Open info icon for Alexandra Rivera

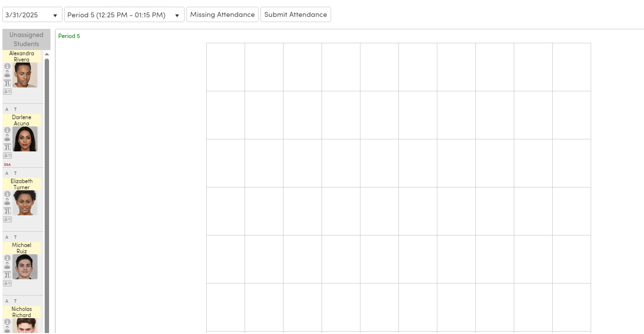(x=7, y=66)
